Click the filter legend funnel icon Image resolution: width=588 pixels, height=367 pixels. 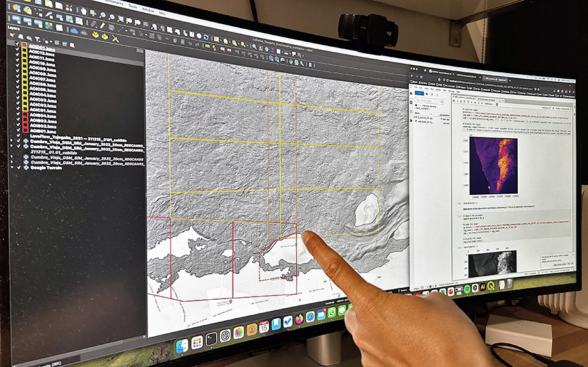click(x=37, y=39)
